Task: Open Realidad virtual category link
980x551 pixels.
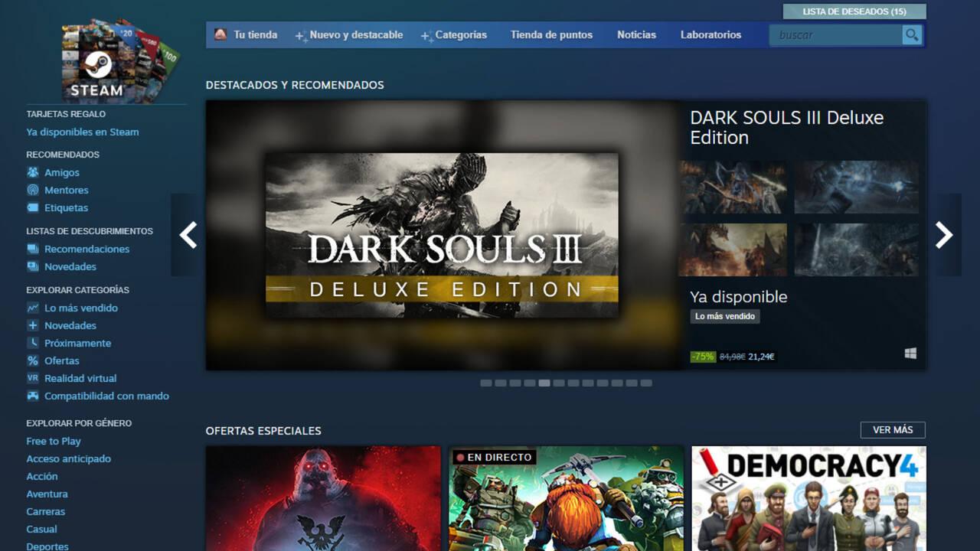Action: point(80,378)
